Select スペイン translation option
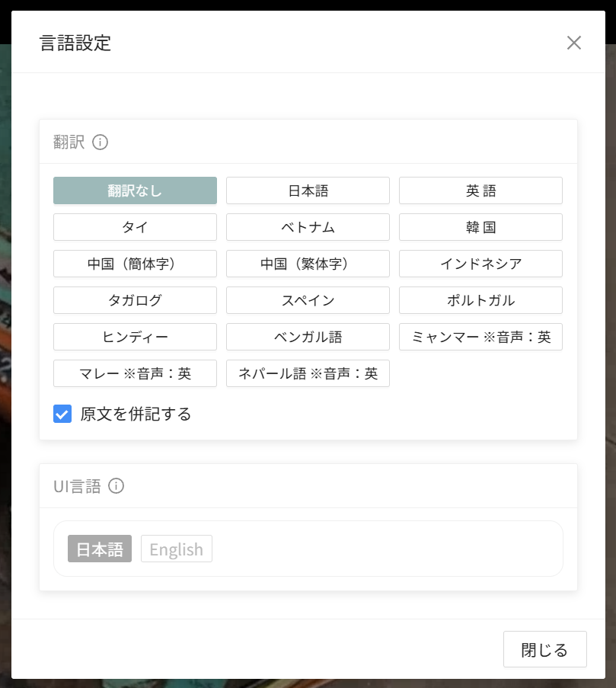Viewport: 616px width, 688px height. click(x=308, y=300)
